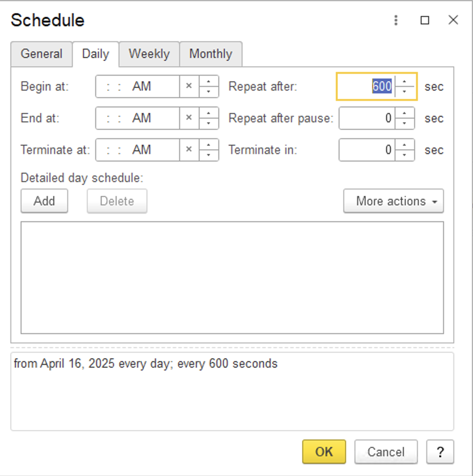Open the dialog's kebab menu
473x476 pixels.
[395, 21]
